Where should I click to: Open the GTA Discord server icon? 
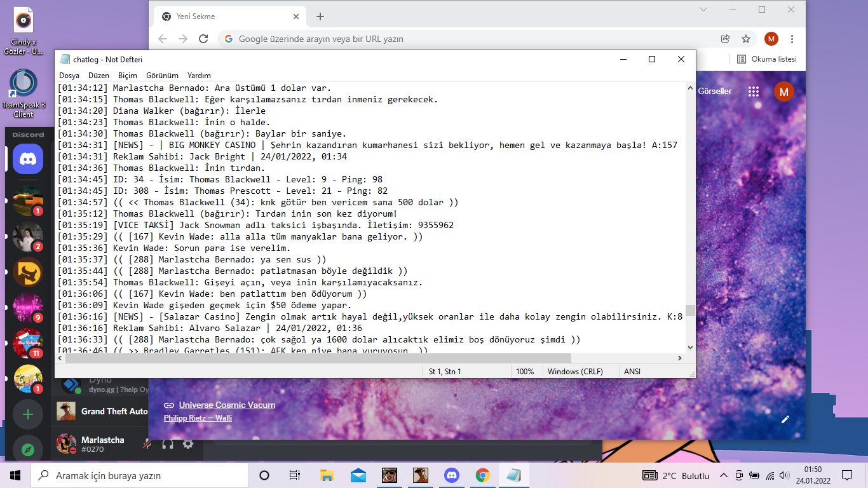(28, 379)
